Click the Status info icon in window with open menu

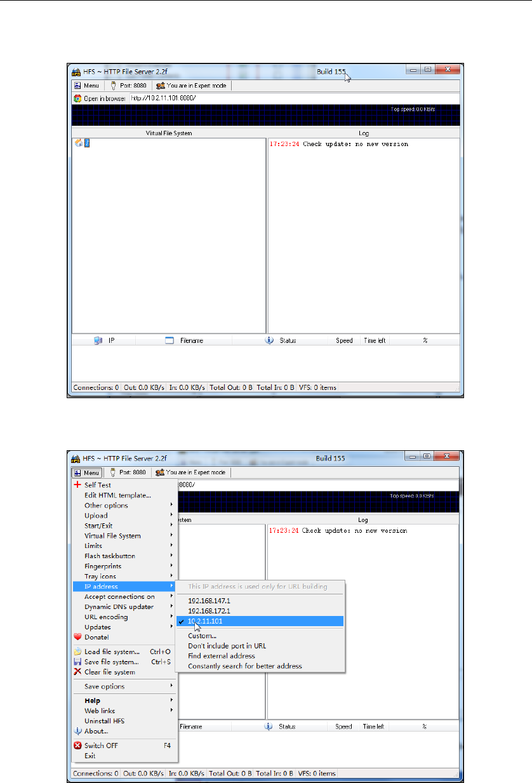(x=269, y=726)
